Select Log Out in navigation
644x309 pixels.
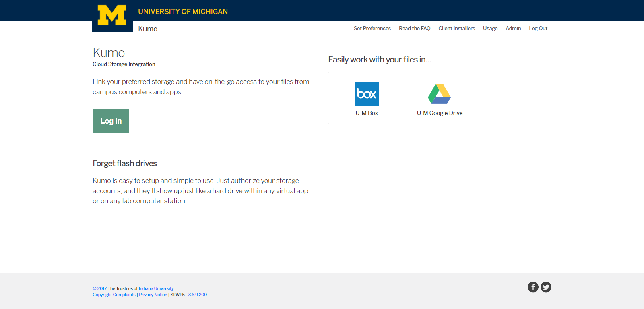point(538,28)
